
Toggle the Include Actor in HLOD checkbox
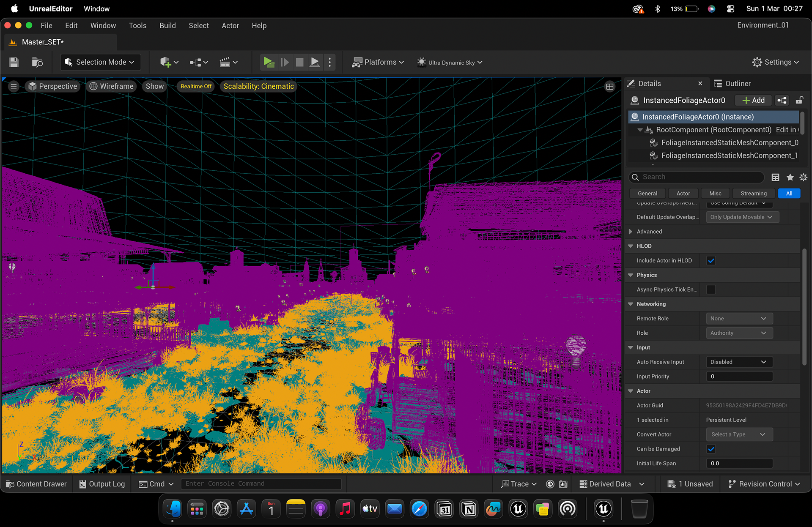(711, 261)
